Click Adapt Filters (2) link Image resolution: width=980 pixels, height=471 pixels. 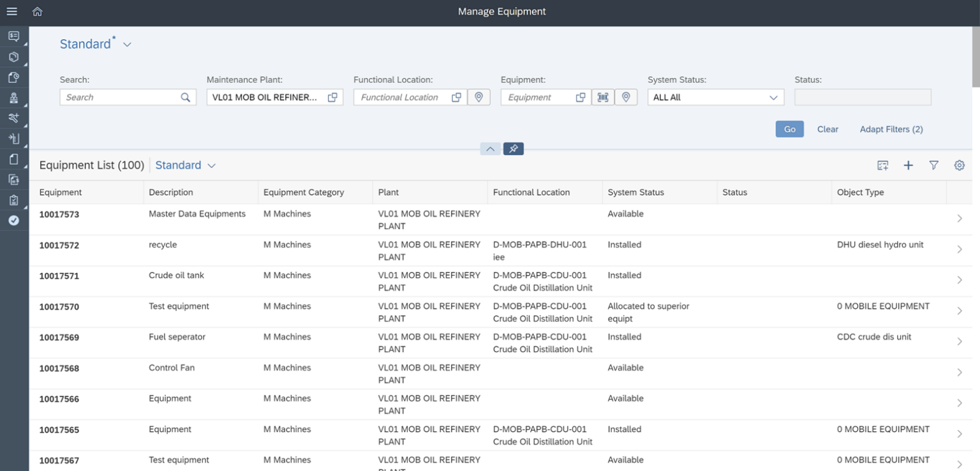coord(891,129)
